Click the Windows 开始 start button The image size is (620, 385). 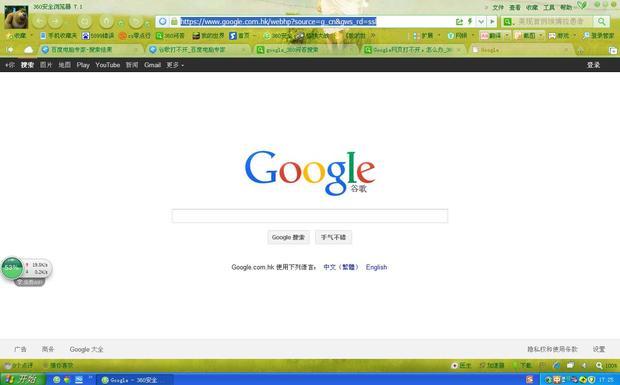click(23, 379)
